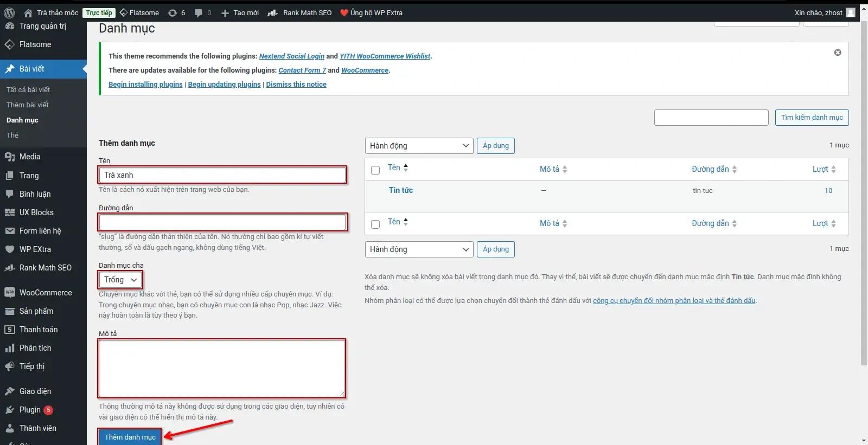Select Thẻ in the Bài viết submenu
This screenshot has width=868, height=445.
[x=12, y=135]
